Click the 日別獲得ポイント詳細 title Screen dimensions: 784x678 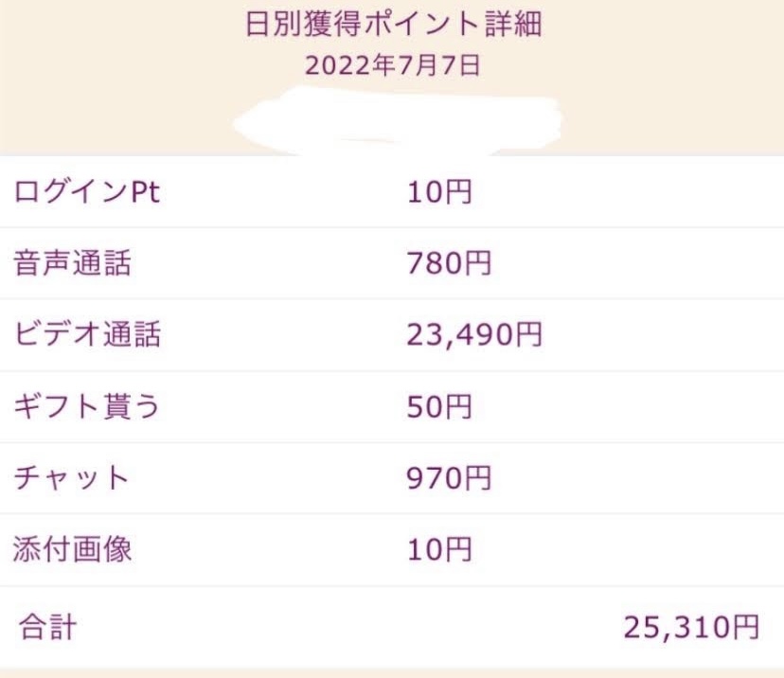click(x=394, y=24)
